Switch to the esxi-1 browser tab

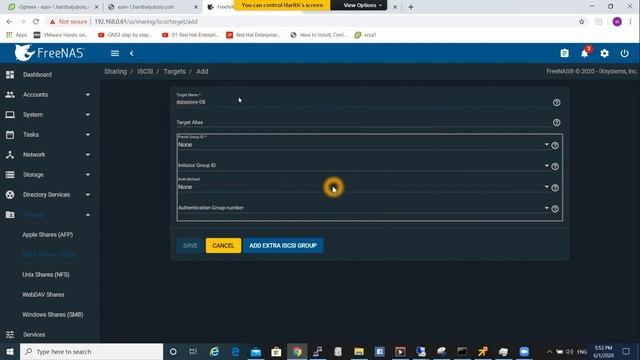[x=153, y=7]
